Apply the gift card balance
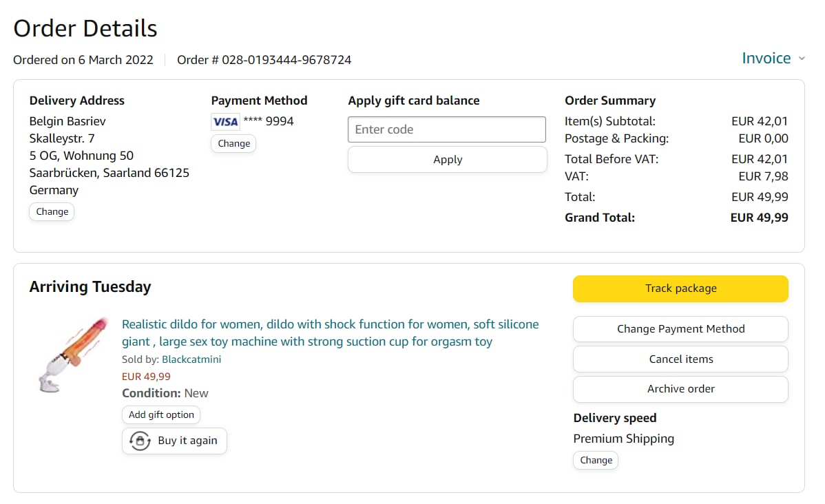825x504 pixels. pos(447,160)
